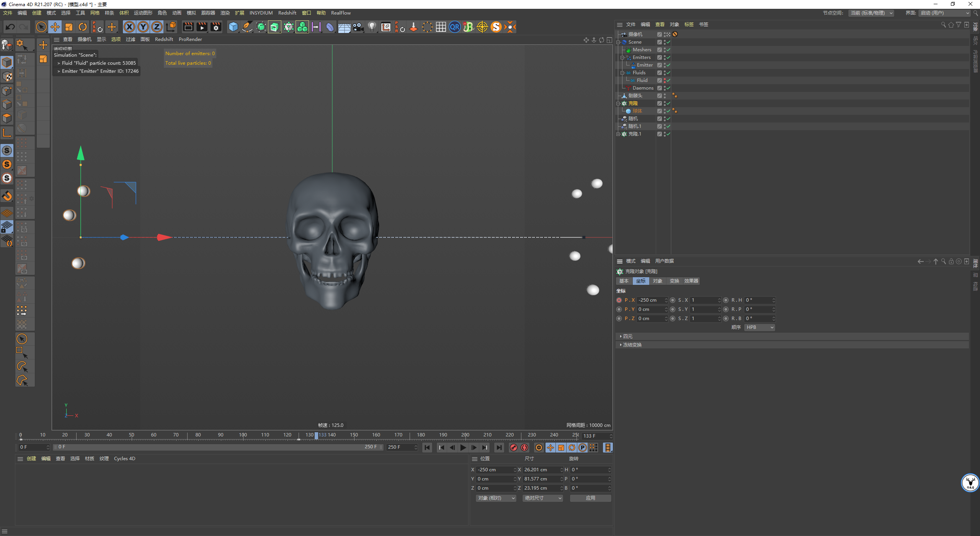Select the 球体 object in the tree
980x536 pixels.
[637, 111]
